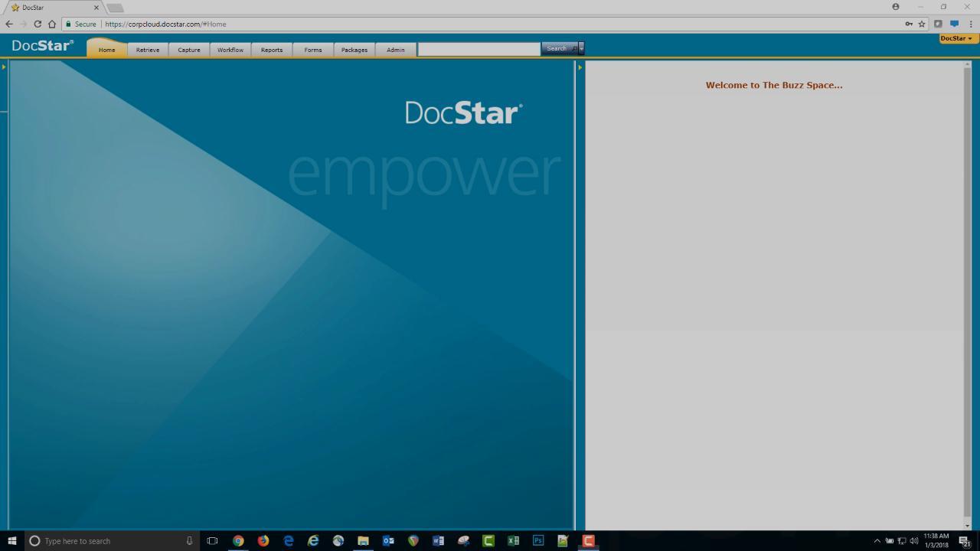Image resolution: width=980 pixels, height=551 pixels.
Task: Click the saved password key icon
Action: pos(909,24)
